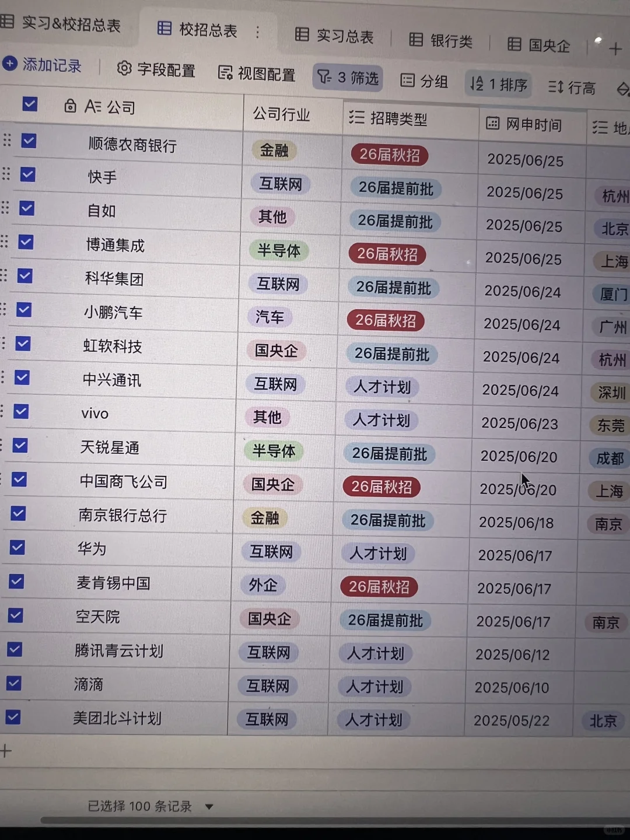Uncheck the 自如 row checkbox
This screenshot has height=840, width=630.
27,208
